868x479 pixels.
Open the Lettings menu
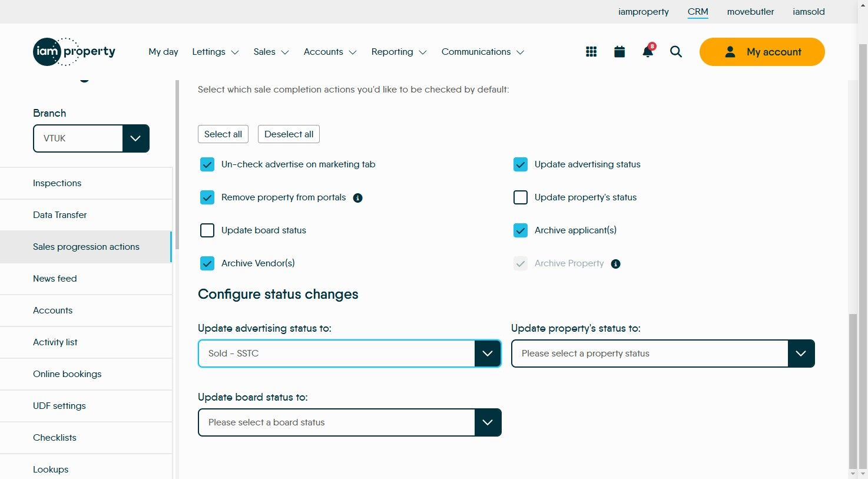[215, 52]
